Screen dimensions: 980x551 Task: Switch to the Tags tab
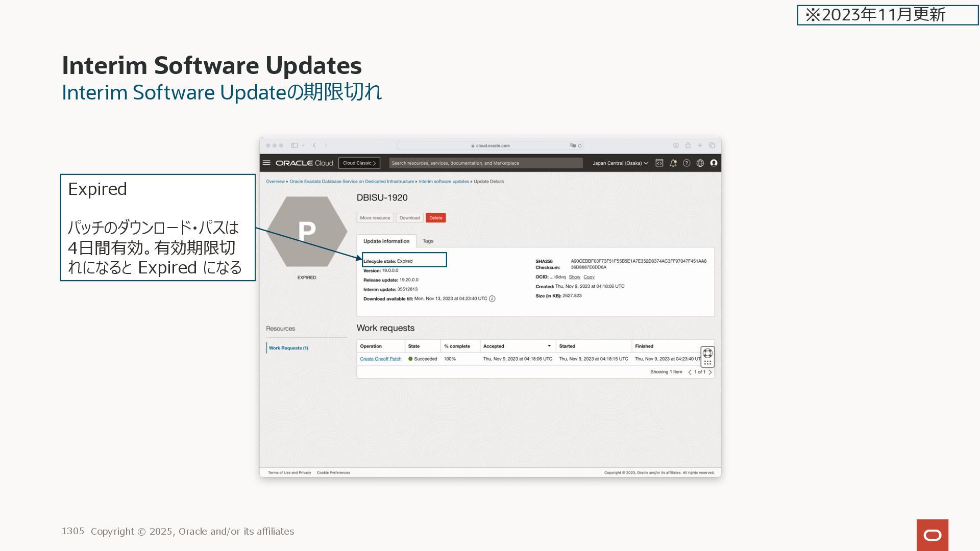pyautogui.click(x=428, y=241)
